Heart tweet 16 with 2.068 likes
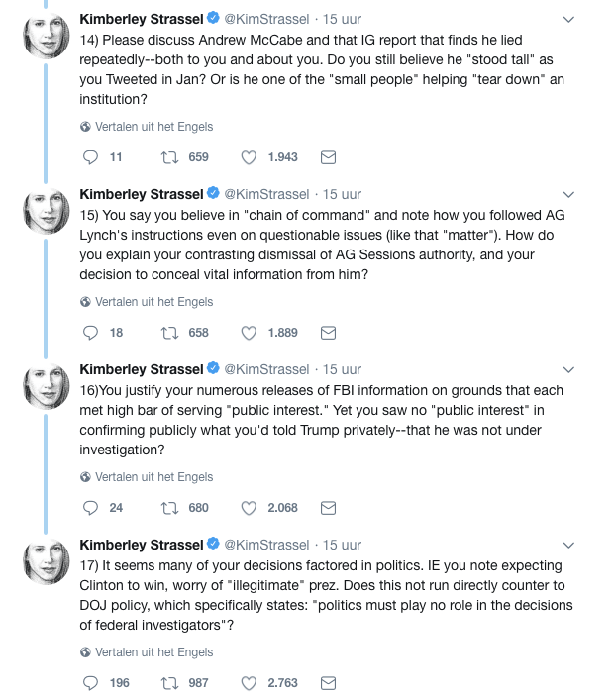 coord(250,508)
